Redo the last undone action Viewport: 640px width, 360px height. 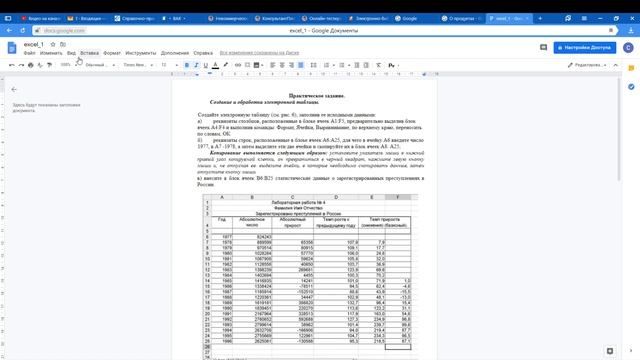click(x=21, y=65)
